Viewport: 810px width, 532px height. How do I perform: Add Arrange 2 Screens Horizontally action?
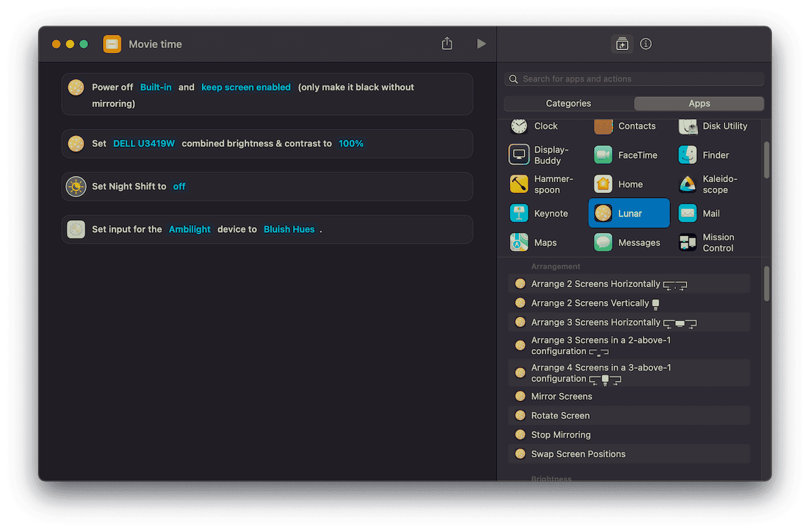point(629,284)
